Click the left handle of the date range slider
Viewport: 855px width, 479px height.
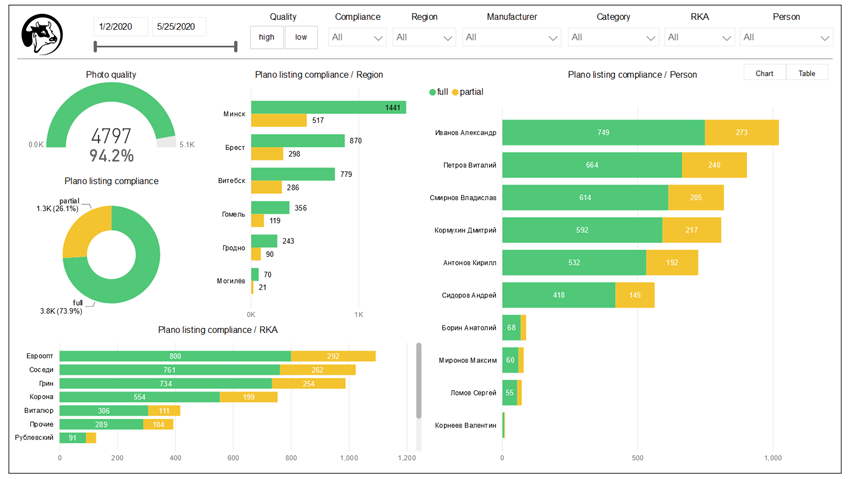click(95, 46)
